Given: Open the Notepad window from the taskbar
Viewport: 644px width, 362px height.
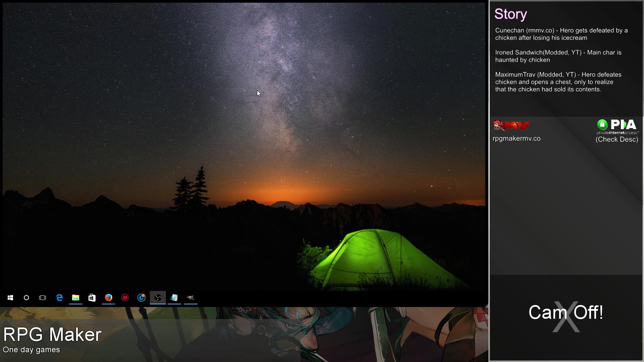Looking at the screenshot, I should [174, 298].
